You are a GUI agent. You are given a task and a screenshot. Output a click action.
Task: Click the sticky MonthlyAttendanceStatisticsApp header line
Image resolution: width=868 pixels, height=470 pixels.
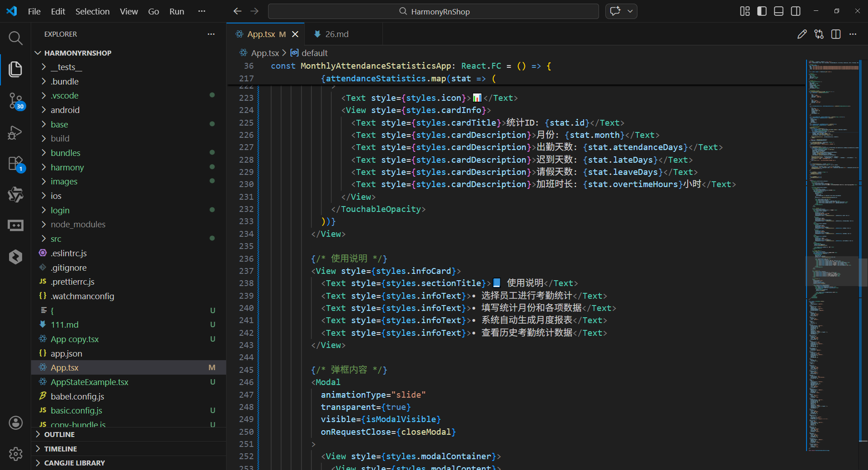(411, 66)
